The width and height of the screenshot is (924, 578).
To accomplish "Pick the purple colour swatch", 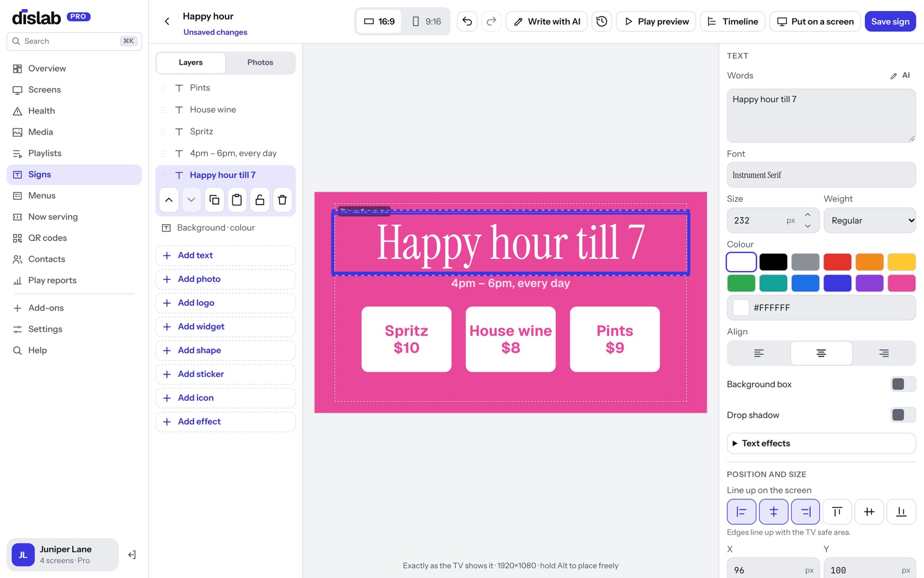I will click(869, 283).
